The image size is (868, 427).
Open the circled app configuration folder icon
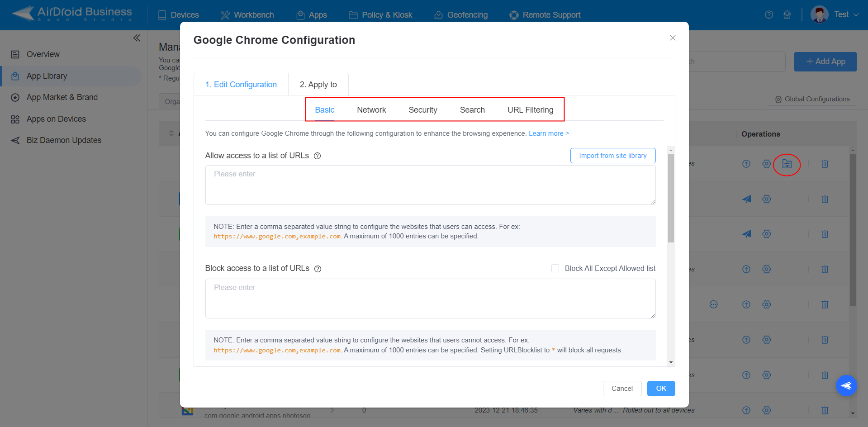tap(787, 164)
